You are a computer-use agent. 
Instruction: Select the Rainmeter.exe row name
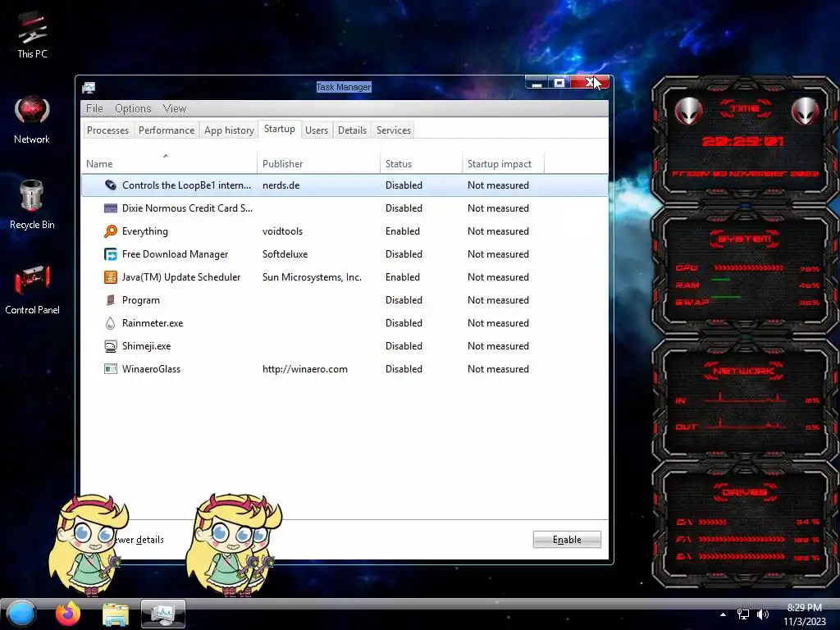153,323
